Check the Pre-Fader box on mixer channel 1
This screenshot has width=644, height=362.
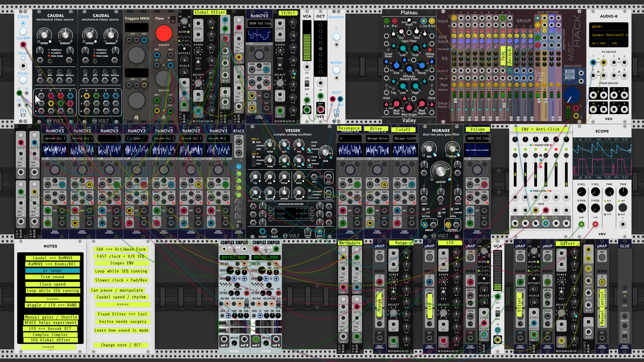tap(452, 49)
